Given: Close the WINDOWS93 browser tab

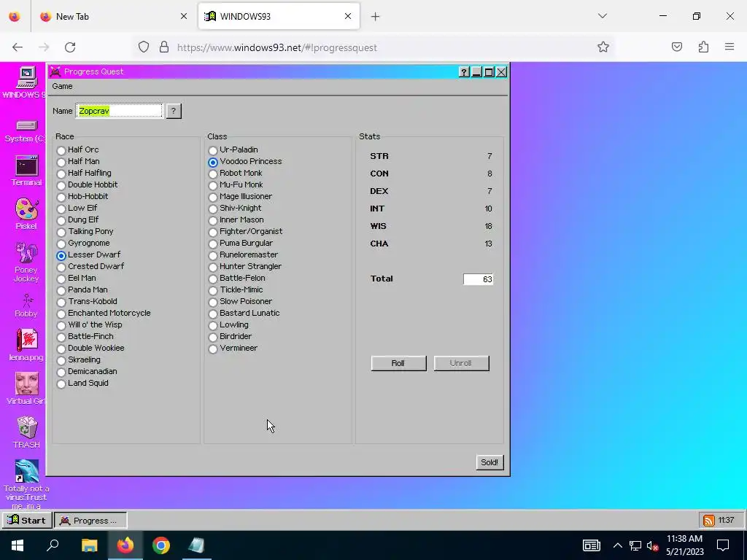Looking at the screenshot, I should [x=348, y=16].
